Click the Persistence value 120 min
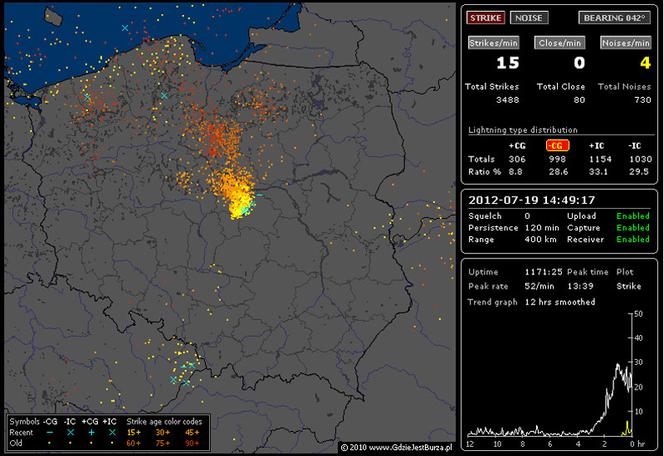 (542, 228)
